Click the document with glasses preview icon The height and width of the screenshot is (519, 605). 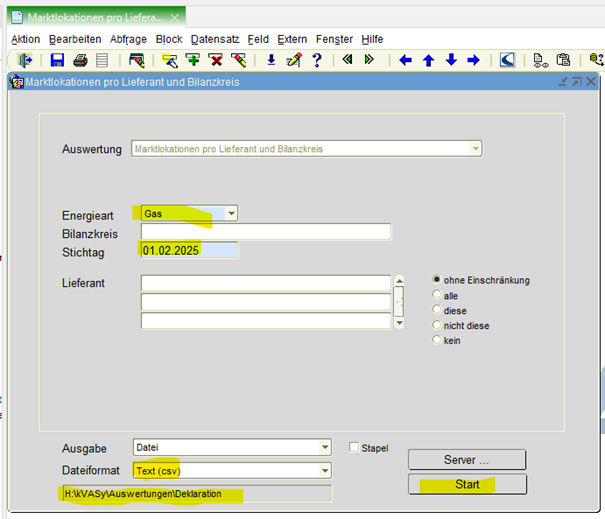click(541, 61)
